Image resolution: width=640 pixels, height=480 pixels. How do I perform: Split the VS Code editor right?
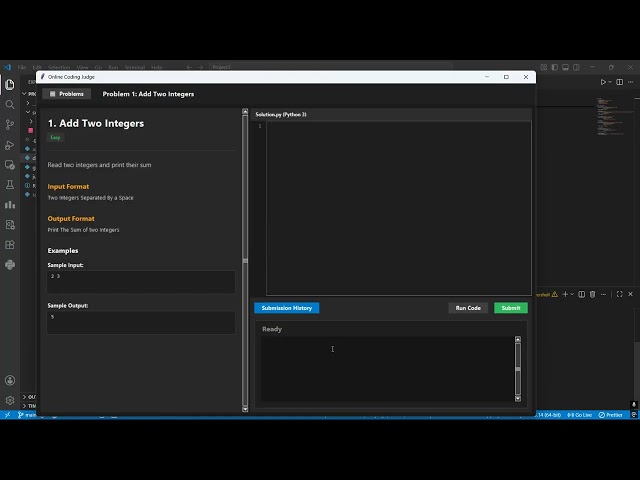coord(620,82)
